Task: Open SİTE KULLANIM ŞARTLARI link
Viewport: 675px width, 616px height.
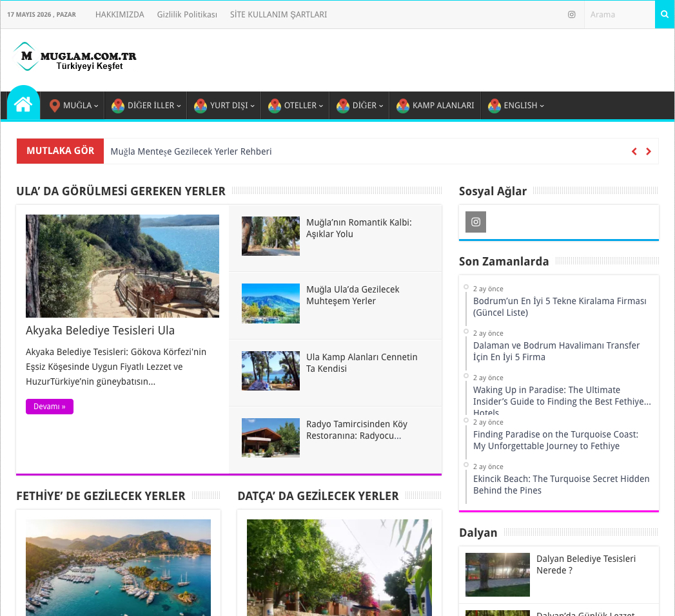Action: click(279, 15)
